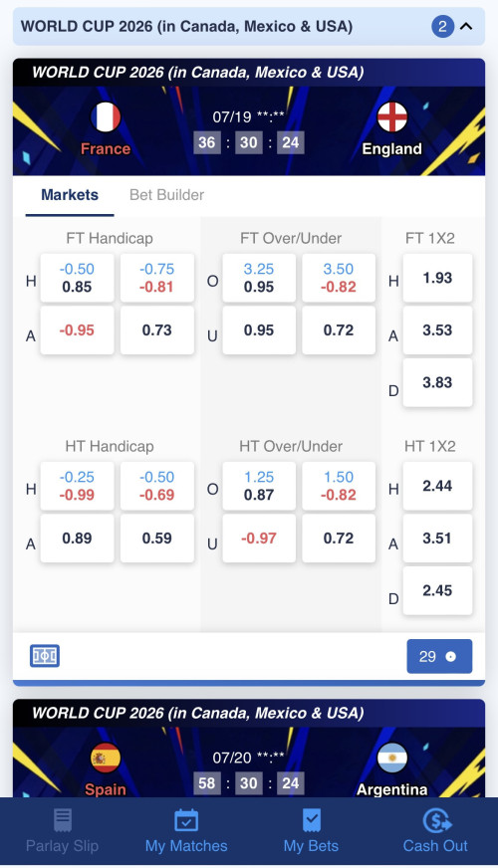Expand more markets with the 29 button
The image size is (498, 868).
(x=439, y=657)
